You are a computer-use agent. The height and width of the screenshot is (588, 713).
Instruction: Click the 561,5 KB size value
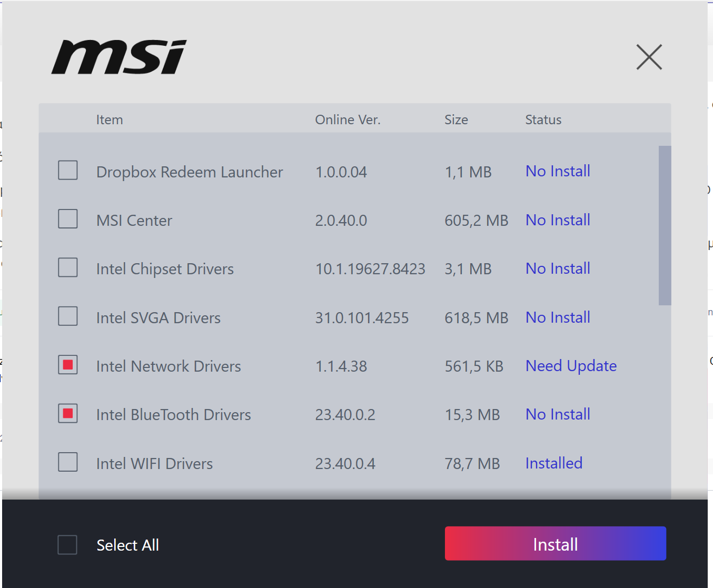pos(474,366)
